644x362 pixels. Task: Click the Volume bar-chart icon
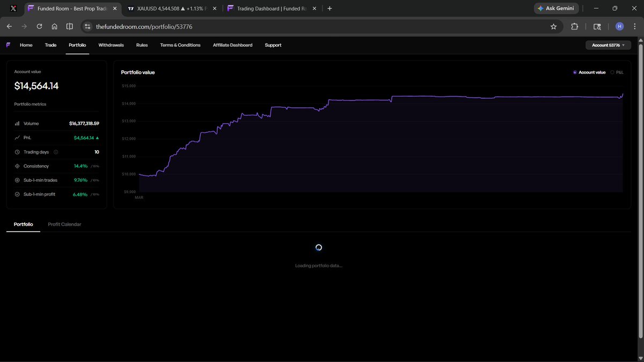(17, 123)
